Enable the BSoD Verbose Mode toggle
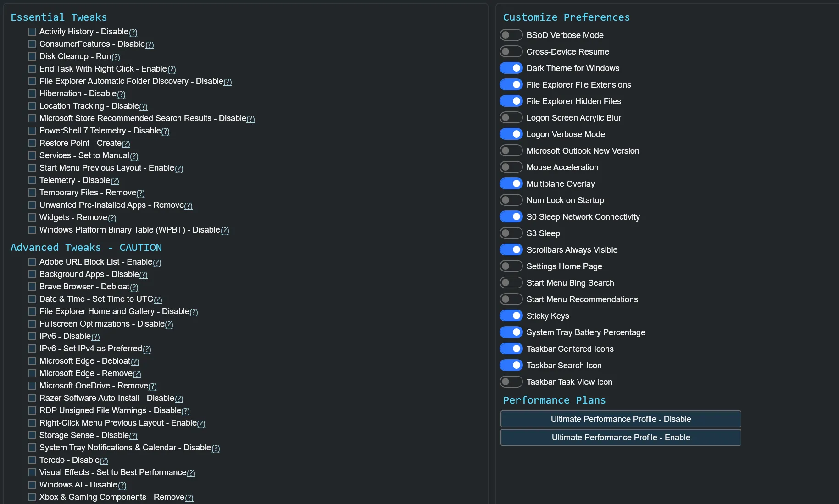Image resolution: width=839 pixels, height=504 pixels. point(511,35)
